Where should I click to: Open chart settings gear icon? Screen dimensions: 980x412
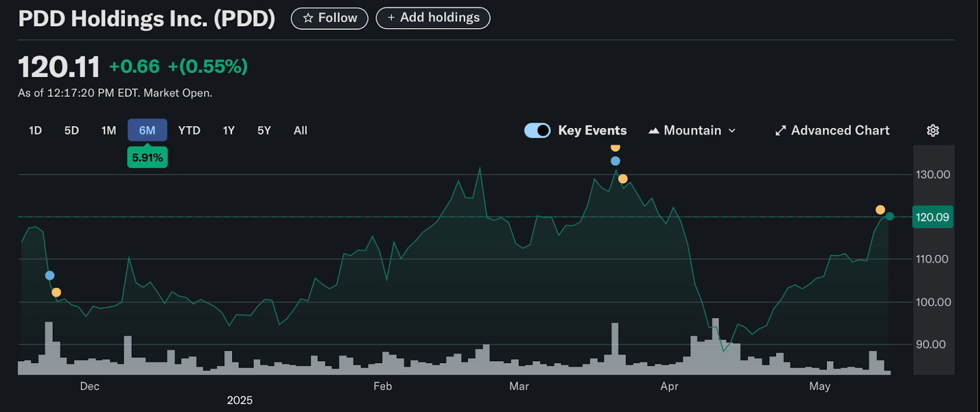pyautogui.click(x=933, y=130)
